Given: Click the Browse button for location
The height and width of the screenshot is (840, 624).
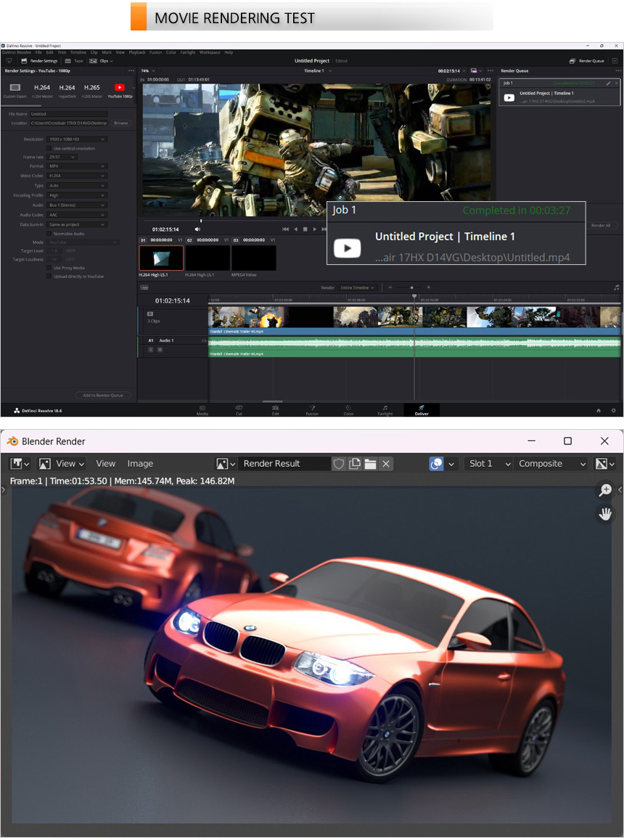Looking at the screenshot, I should point(120,123).
